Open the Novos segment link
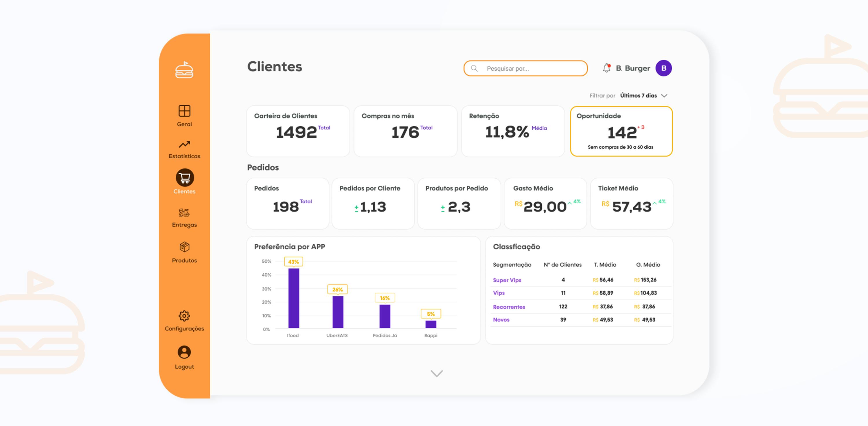Image resolution: width=868 pixels, height=426 pixels. [501, 320]
